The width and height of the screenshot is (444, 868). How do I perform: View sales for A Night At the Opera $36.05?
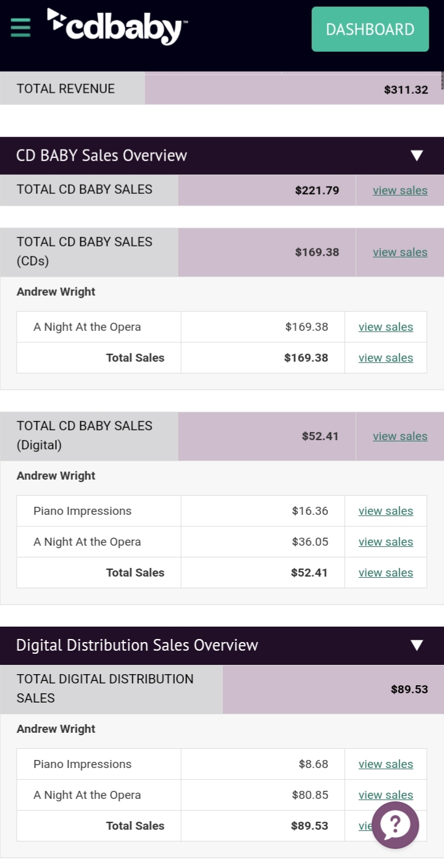[386, 542]
